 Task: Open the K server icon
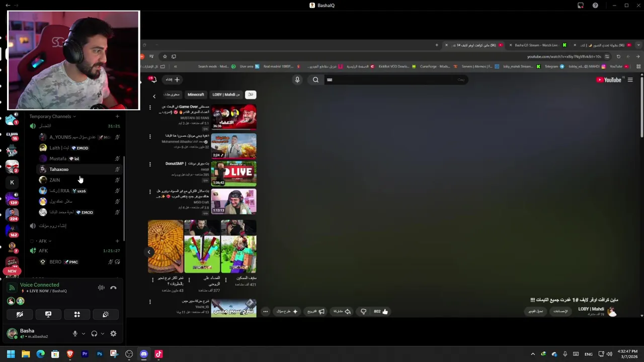tap(12, 183)
